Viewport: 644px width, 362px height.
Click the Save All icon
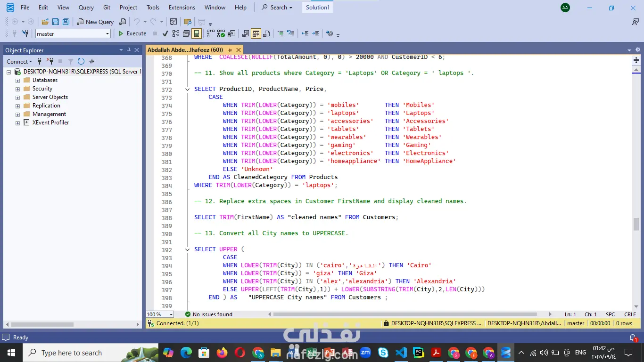point(66,22)
